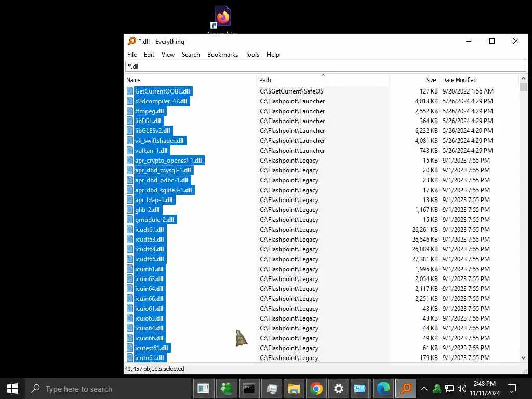Sort by Date Modified column header
Screen dimensions: 532x399
tap(459, 80)
